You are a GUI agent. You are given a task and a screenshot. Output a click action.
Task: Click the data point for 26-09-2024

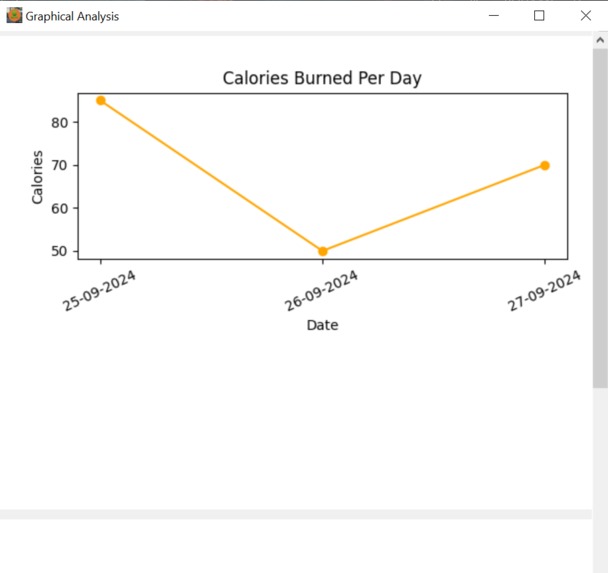coord(323,252)
